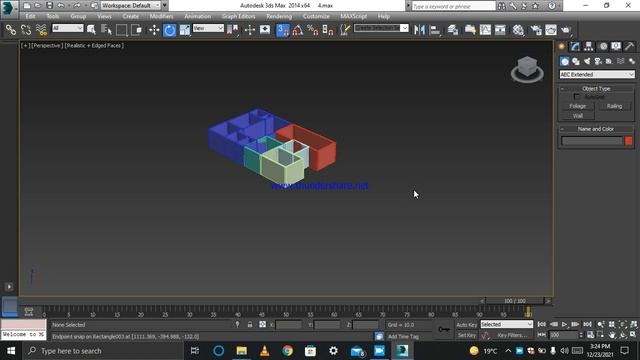The width and height of the screenshot is (640, 360).
Task: Open the Rendered Frame Window
Action: (x=551, y=29)
